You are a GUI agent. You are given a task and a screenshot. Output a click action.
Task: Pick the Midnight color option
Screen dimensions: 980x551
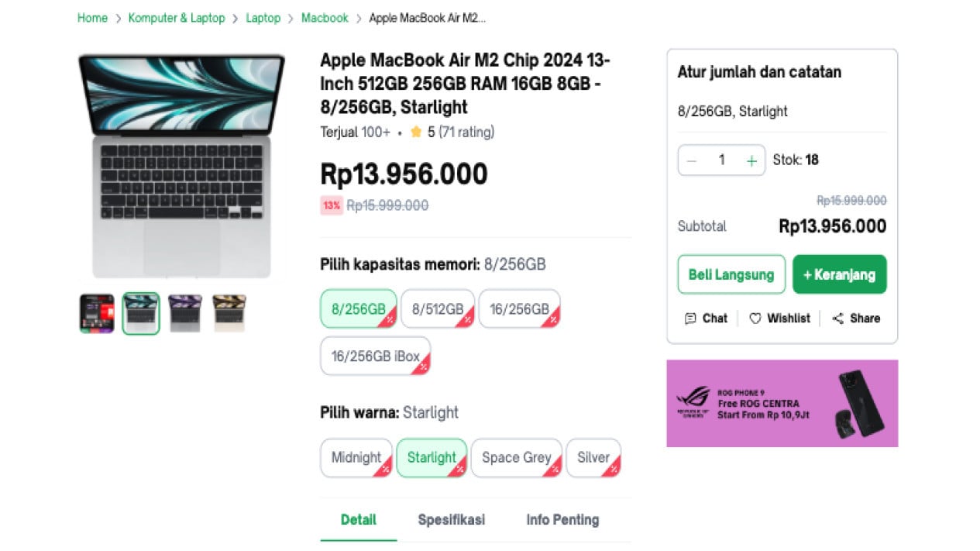(356, 457)
